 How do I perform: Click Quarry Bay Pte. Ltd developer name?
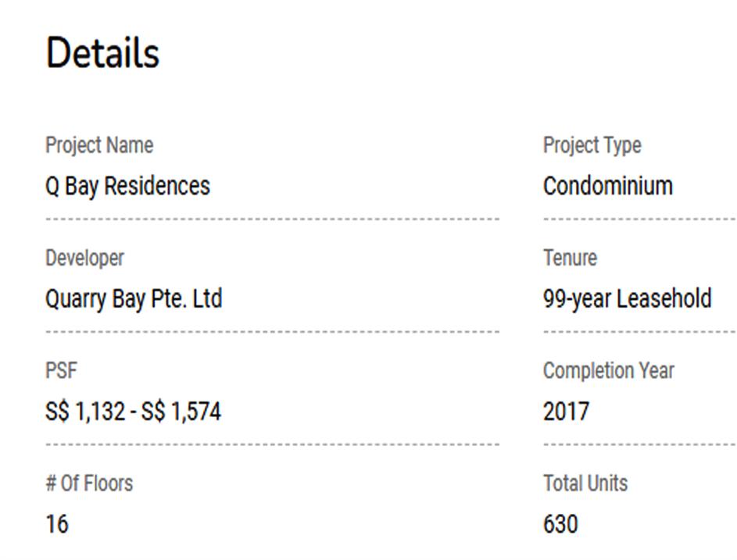(x=134, y=298)
